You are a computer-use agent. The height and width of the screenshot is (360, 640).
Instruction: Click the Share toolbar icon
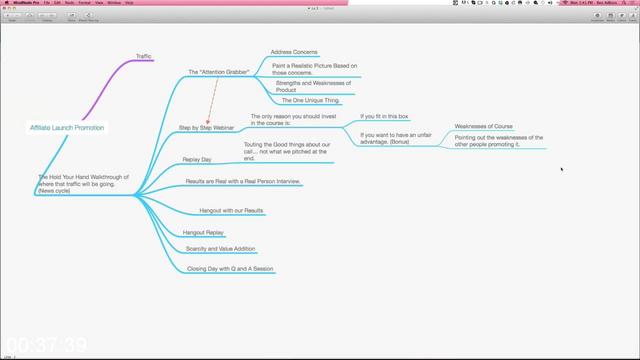tap(88, 16)
